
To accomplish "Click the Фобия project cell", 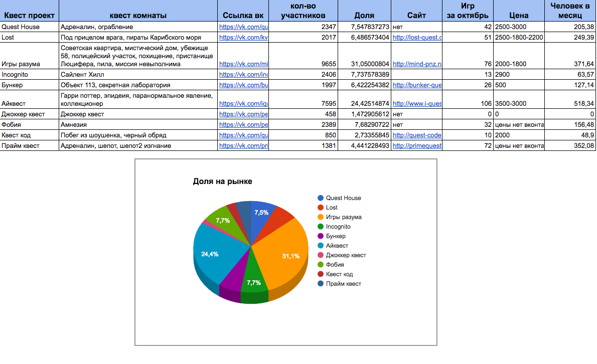I will tap(29, 125).
